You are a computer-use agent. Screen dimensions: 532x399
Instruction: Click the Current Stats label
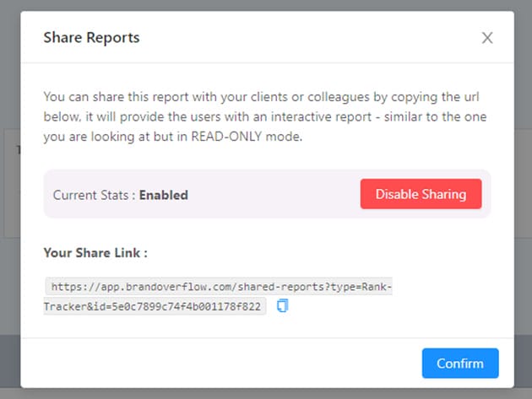tap(94, 195)
